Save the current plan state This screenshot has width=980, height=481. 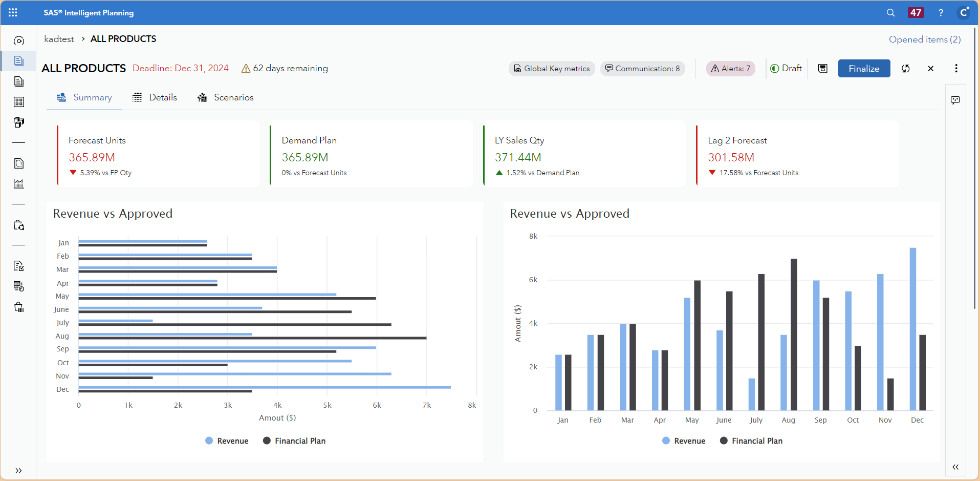[x=822, y=68]
